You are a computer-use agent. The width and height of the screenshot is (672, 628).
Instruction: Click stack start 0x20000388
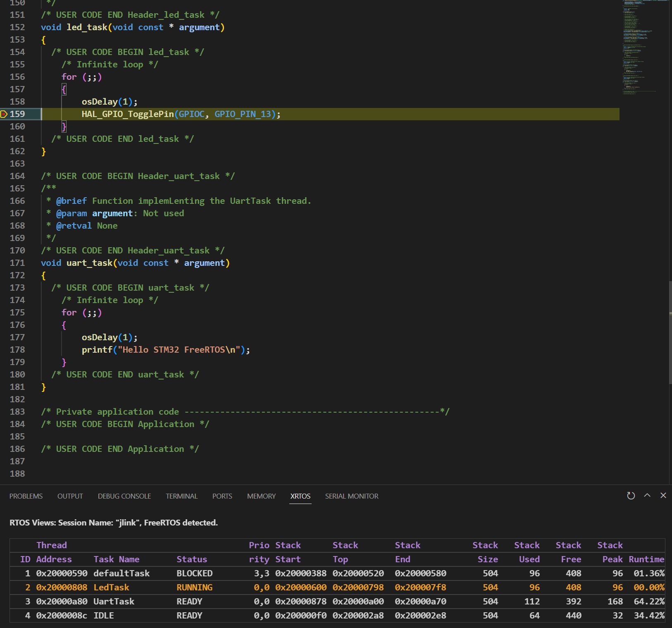tap(301, 573)
